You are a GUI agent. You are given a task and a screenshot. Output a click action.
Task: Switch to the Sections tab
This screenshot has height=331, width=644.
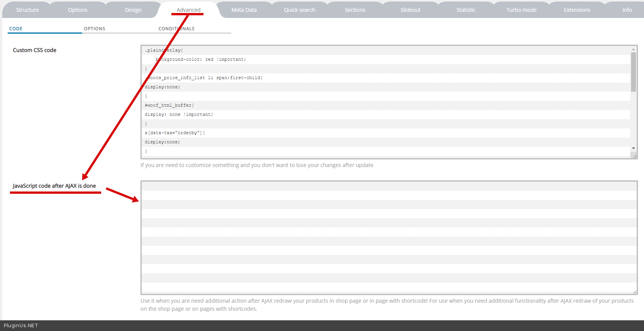(355, 10)
